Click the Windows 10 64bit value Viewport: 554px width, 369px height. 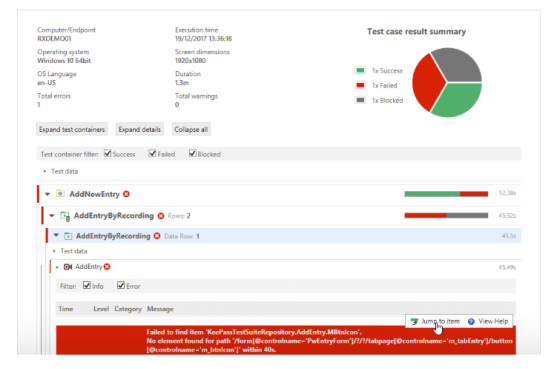(x=64, y=60)
